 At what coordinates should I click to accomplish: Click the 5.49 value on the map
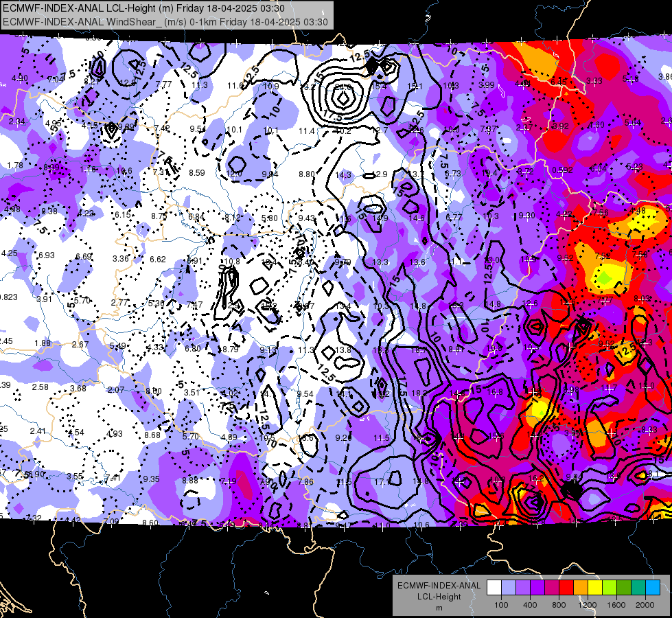(x=118, y=345)
